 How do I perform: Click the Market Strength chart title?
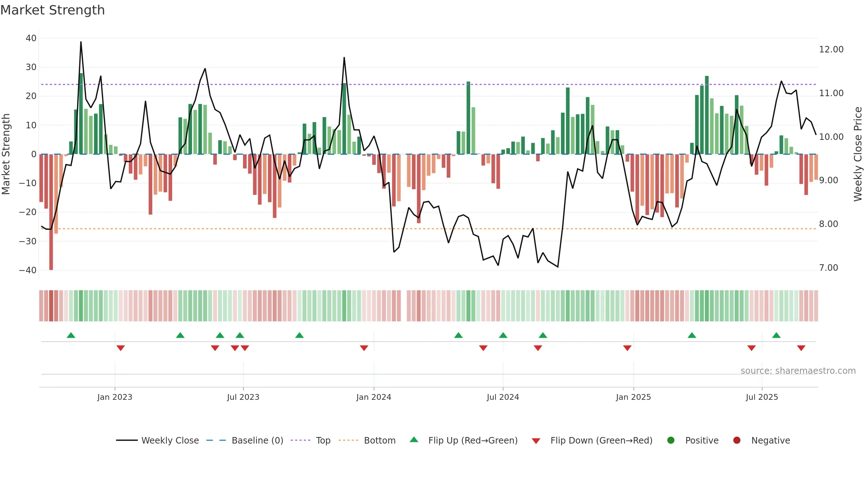52,10
